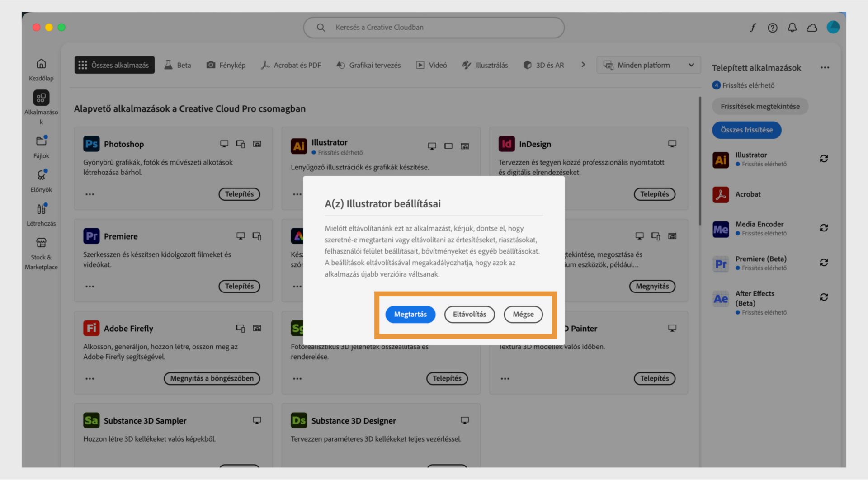This screenshot has height=480, width=868.
Task: Click update icon next to installed Illustrator
Action: coord(824,159)
